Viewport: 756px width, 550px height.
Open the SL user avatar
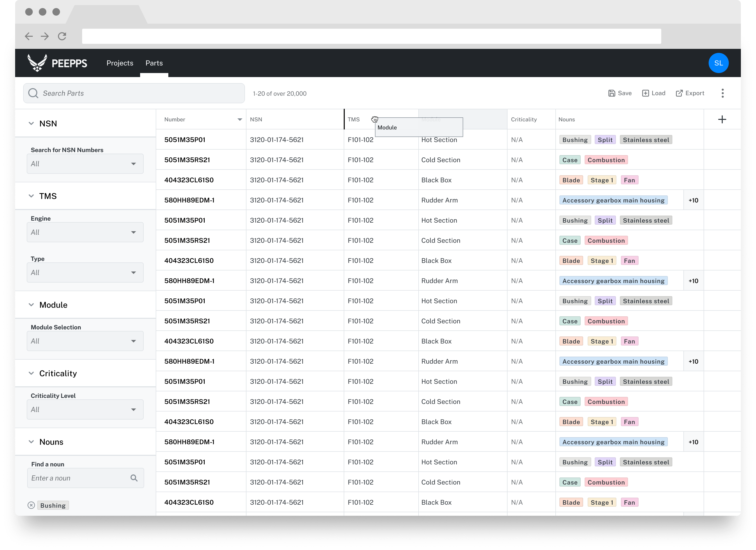[718, 63]
